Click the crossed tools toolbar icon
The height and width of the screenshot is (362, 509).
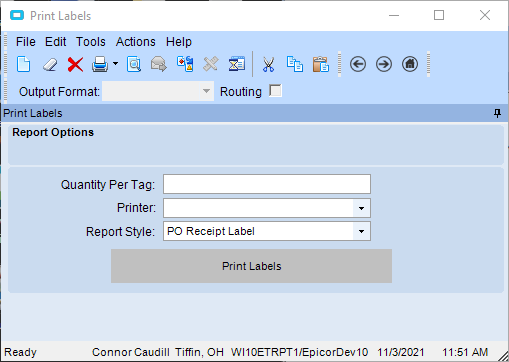pyautogui.click(x=211, y=64)
